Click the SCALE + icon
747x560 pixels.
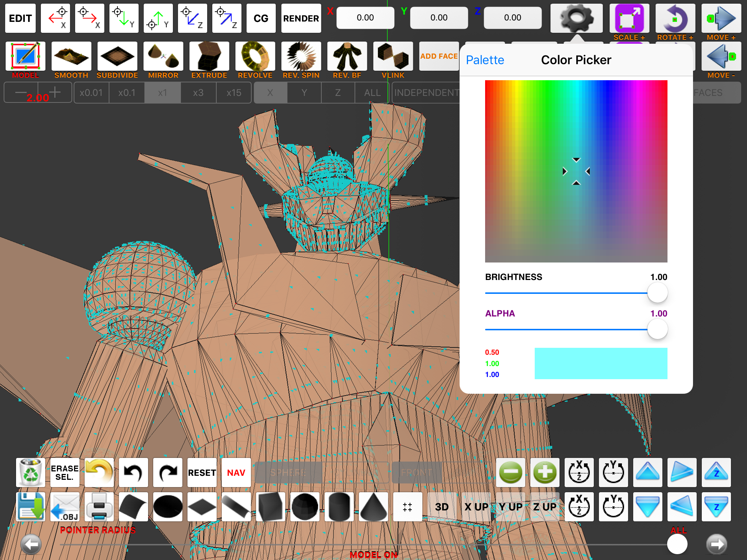629,18
